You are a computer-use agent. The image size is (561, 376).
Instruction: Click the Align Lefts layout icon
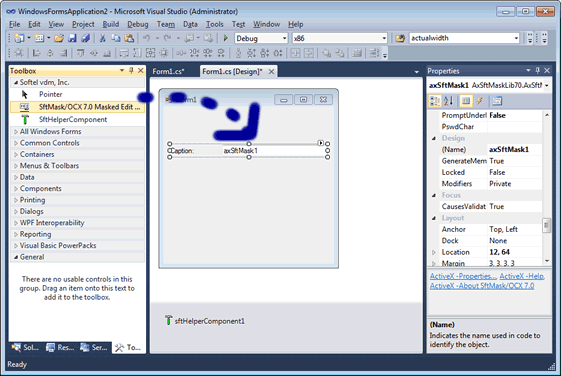[x=36, y=53]
